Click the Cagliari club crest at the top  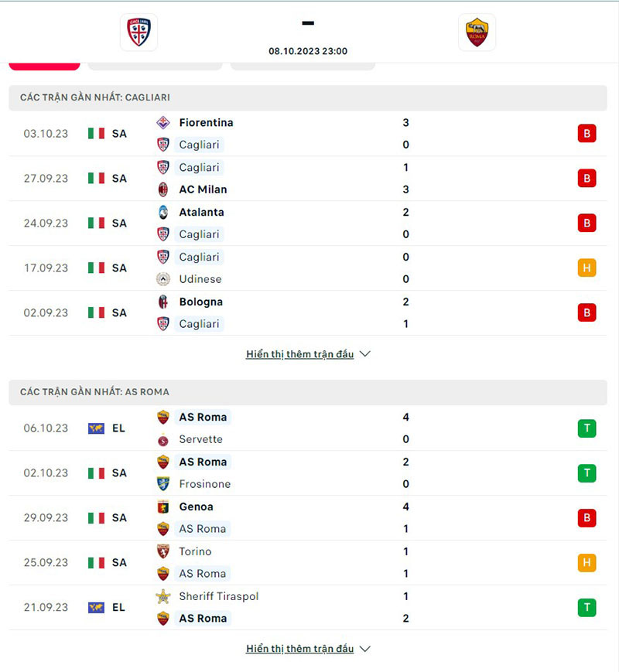(137, 32)
